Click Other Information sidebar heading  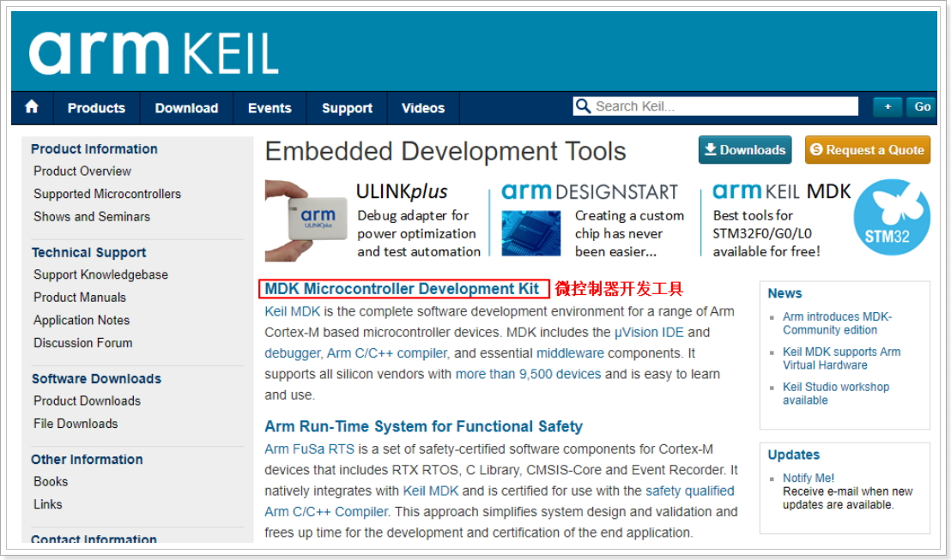coord(87,460)
